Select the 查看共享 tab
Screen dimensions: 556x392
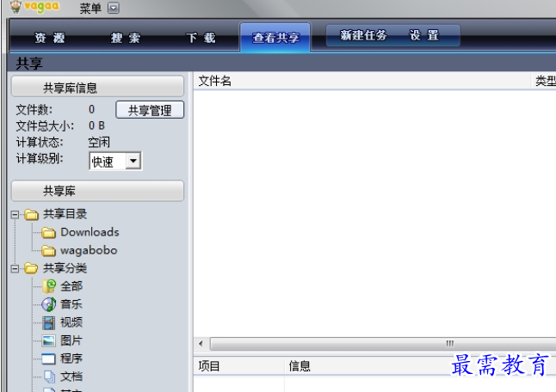point(275,38)
